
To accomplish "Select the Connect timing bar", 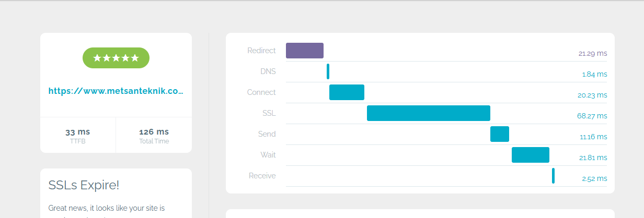I will pos(347,92).
